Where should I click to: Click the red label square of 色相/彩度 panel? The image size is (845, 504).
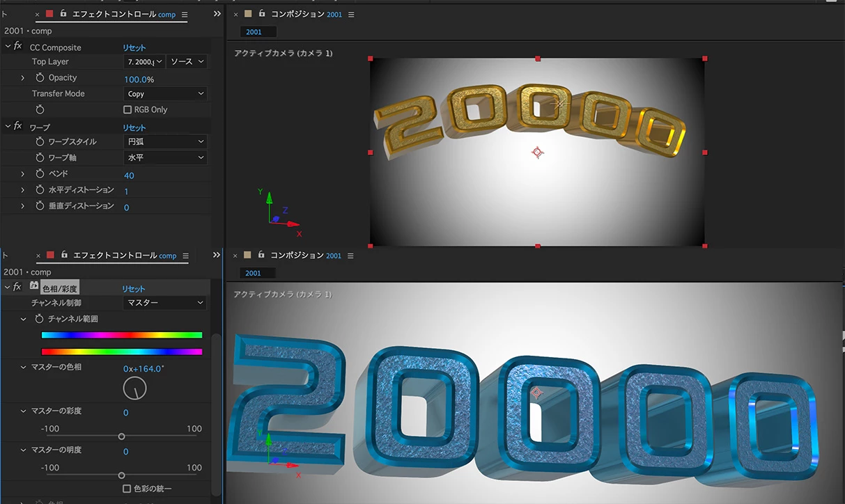[49, 255]
